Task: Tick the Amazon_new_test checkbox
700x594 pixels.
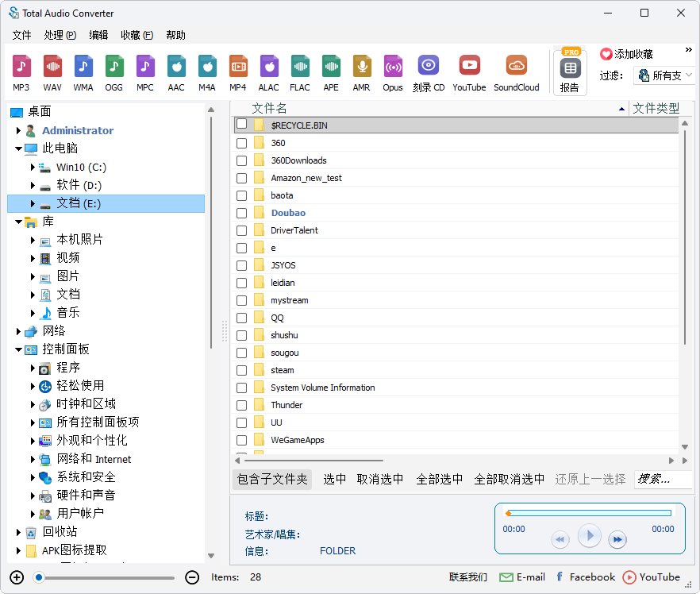Action: click(241, 178)
